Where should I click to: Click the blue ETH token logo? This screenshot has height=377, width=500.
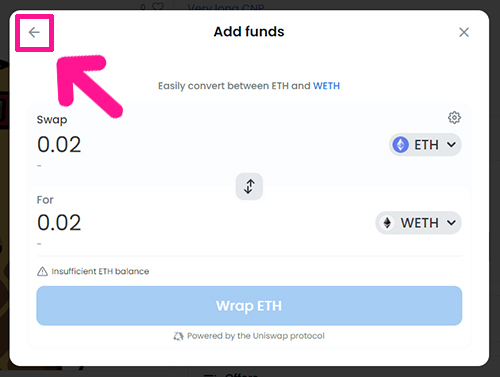[x=401, y=145]
